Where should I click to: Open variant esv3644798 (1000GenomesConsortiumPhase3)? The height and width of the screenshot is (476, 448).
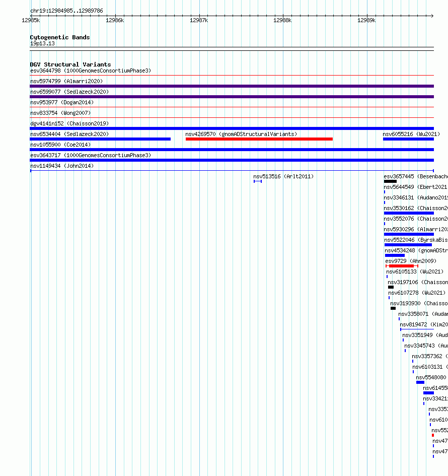tap(91, 71)
